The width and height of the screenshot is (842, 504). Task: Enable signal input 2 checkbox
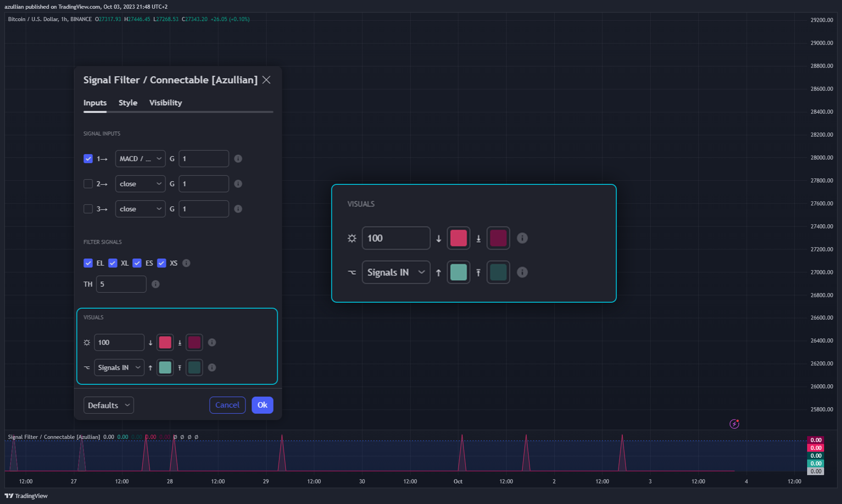tap(88, 184)
